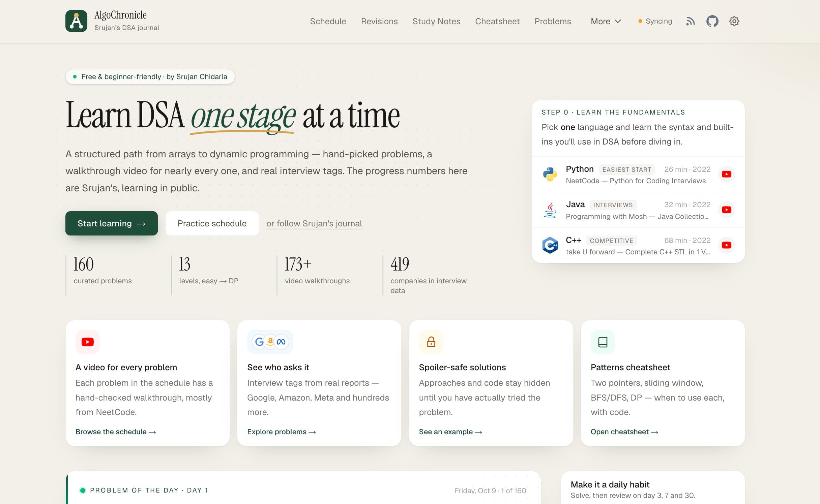This screenshot has height=504, width=820.
Task: Click the book icon on cheatsheet card
Action: [x=603, y=342]
